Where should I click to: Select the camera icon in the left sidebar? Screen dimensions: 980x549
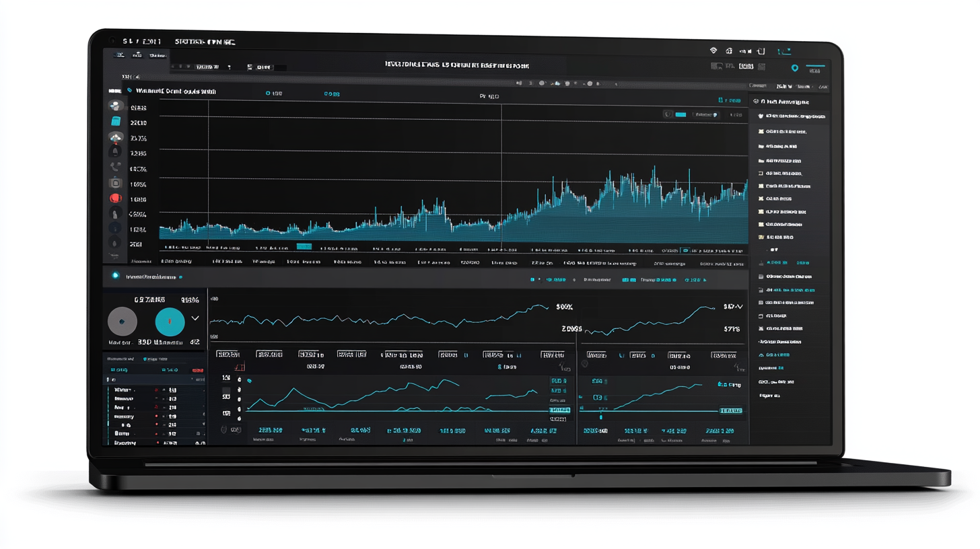[115, 182]
